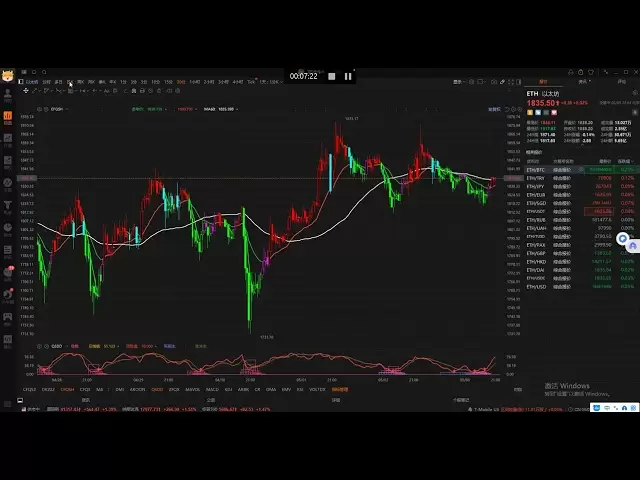640x480 pixels.
Task: Switch chart to 周K timeframe
Action: click(x=80, y=82)
